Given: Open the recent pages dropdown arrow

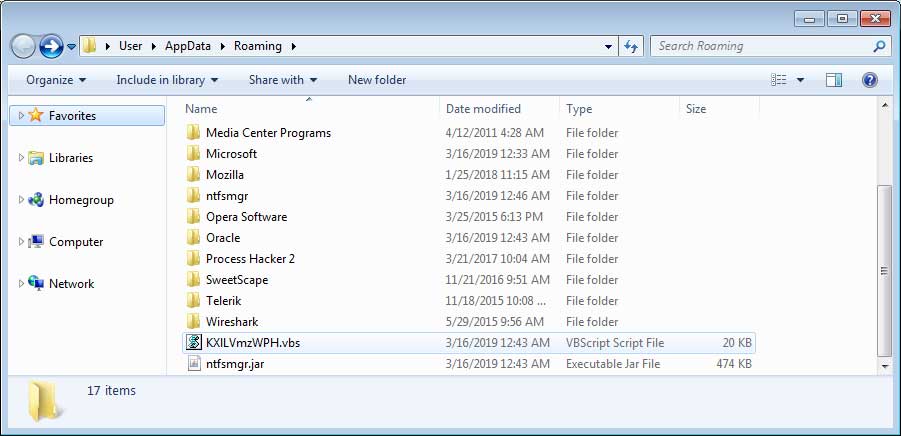Looking at the screenshot, I should [x=71, y=47].
